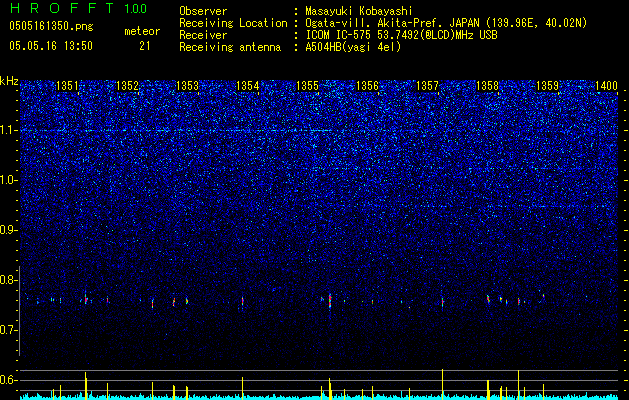Select the ICOM IC-575 53.7492 MHz receiver text
The width and height of the screenshot is (629, 400).
(401, 35)
